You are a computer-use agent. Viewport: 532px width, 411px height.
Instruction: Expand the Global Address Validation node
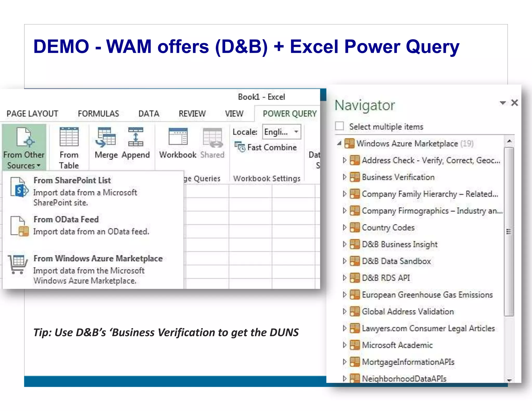tap(344, 311)
